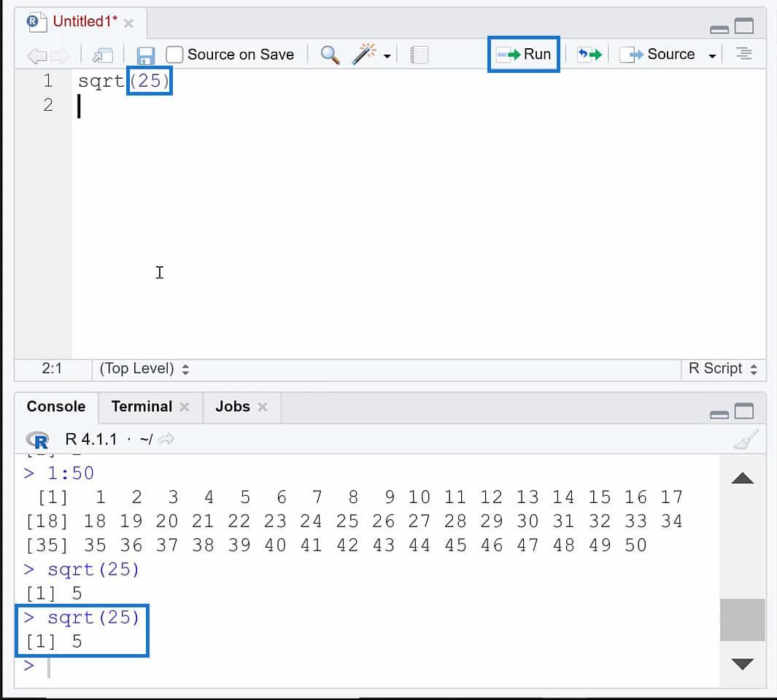Go forward to next source location

click(61, 55)
